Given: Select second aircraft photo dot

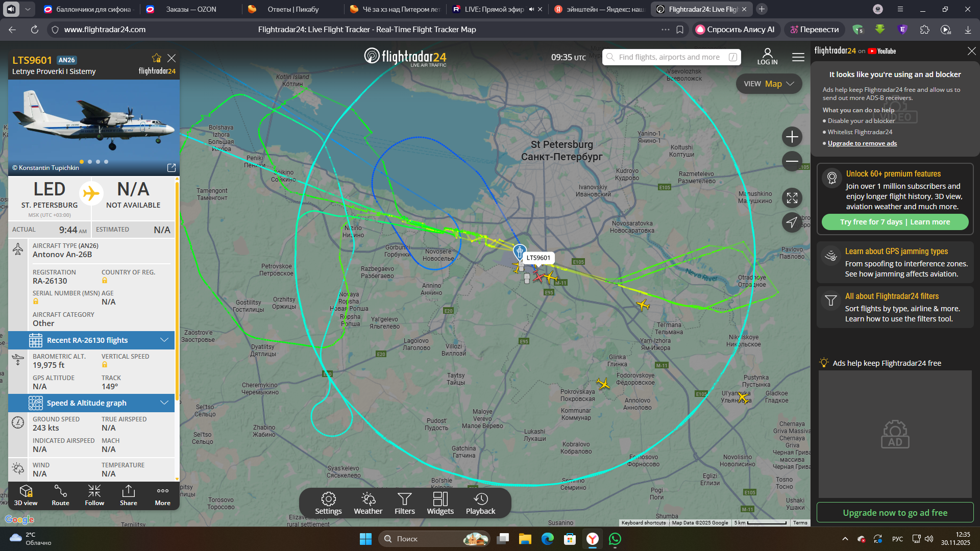Looking at the screenshot, I should (90, 162).
